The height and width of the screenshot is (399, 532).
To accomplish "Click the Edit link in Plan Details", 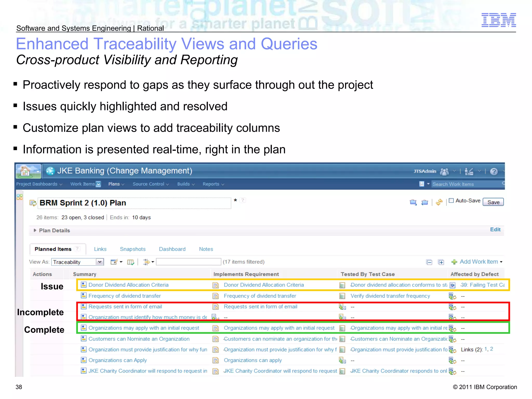I will (x=495, y=230).
